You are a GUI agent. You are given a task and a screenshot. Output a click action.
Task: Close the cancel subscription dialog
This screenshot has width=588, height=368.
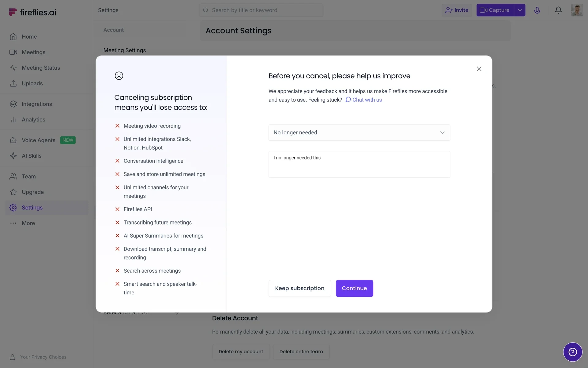(479, 69)
